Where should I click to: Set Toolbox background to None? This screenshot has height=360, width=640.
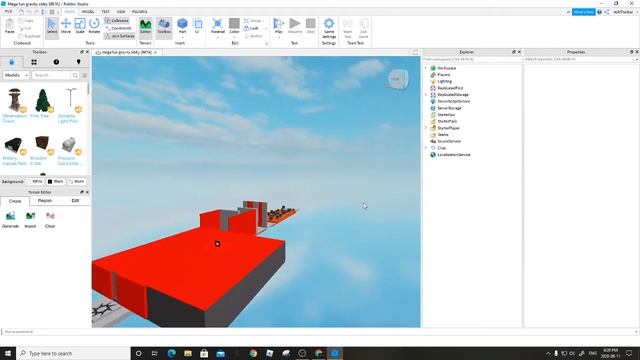click(x=76, y=181)
